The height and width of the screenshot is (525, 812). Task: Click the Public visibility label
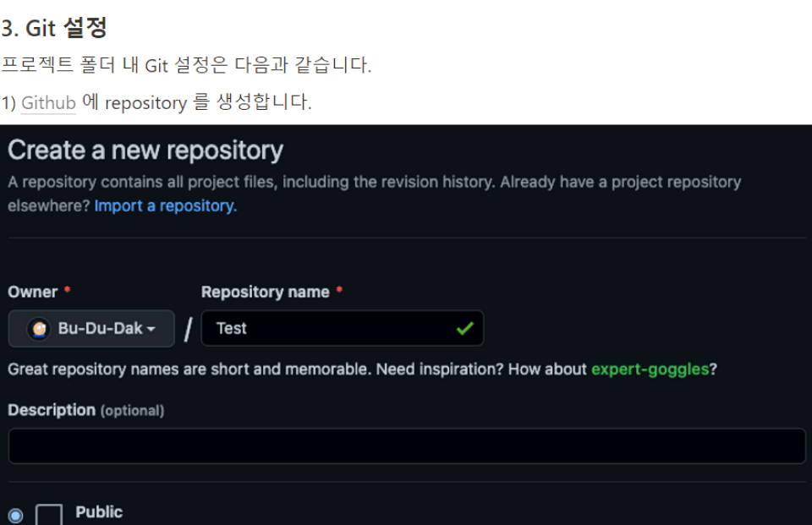99,512
